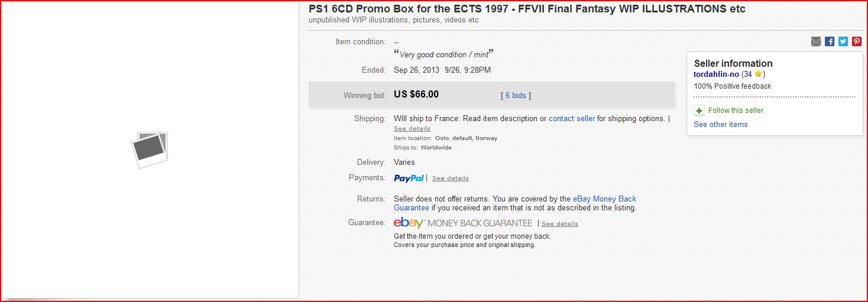Open seller profile tordahlin-no

[716, 74]
